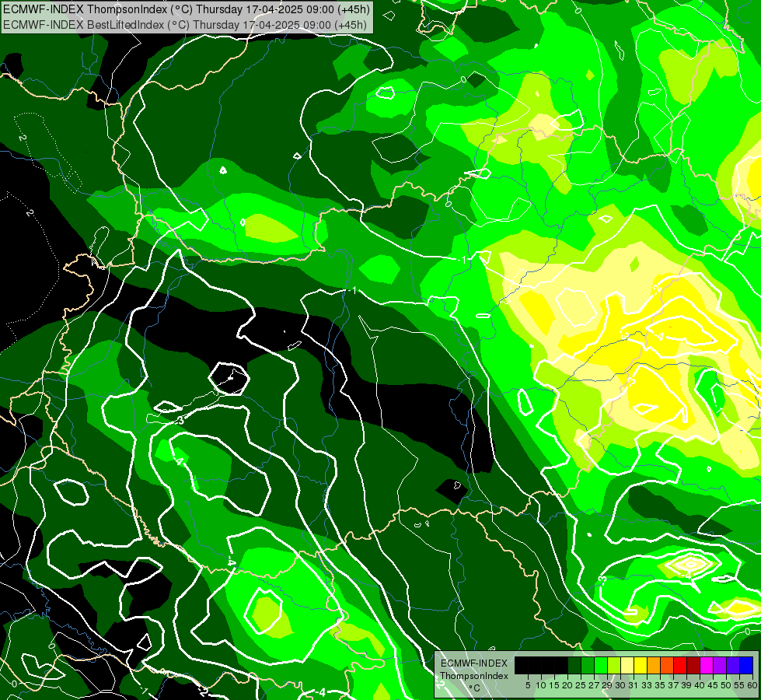Click the legend tick value 45
This screenshot has width=761, height=700.
coord(713,685)
